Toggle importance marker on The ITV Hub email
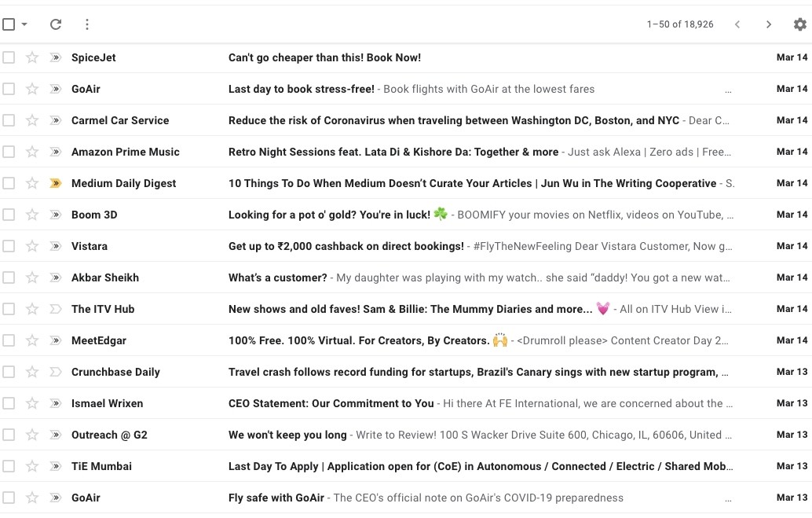 [56, 309]
